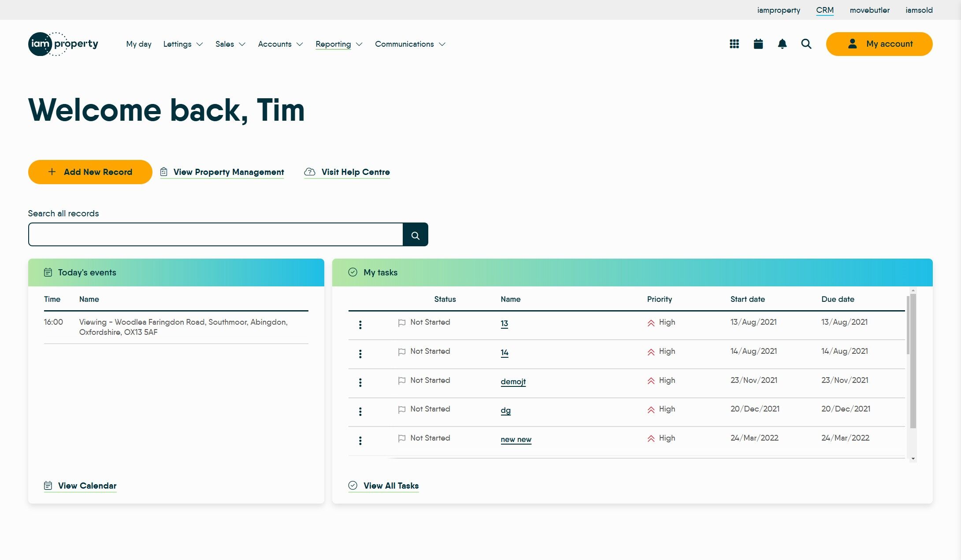Open View All Tasks link
This screenshot has width=961, height=560.
coord(390,486)
